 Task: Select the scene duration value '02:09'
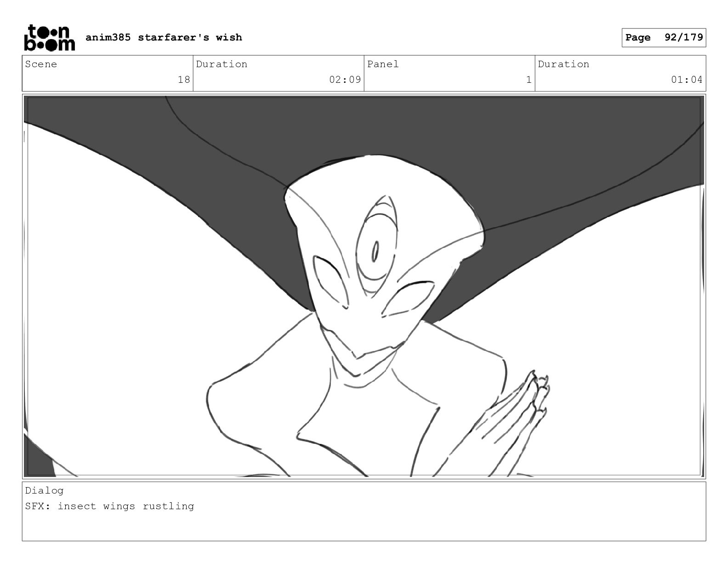click(345, 80)
